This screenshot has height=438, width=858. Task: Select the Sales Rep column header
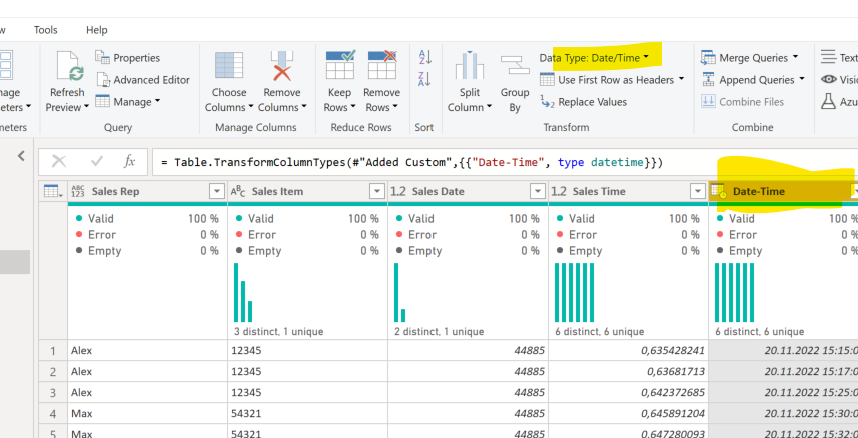(x=147, y=191)
